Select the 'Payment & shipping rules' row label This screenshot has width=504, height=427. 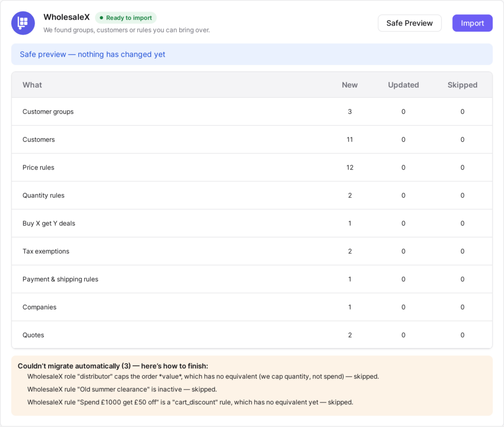[61, 279]
